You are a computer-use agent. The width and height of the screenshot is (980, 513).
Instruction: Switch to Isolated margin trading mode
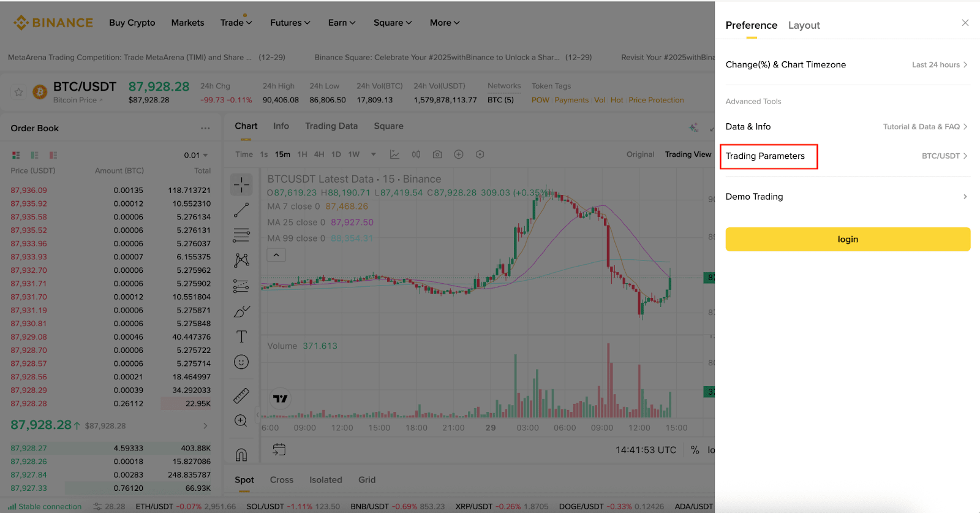(x=325, y=479)
